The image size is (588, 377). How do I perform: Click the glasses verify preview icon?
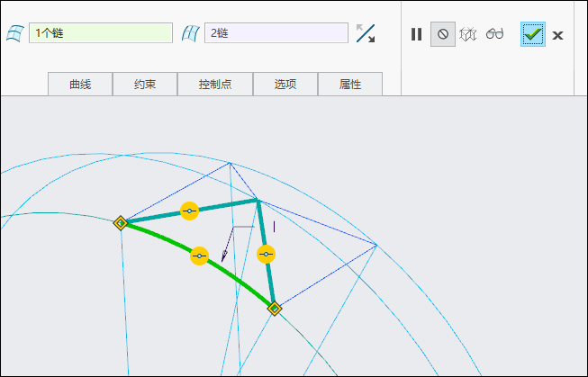[494, 33]
